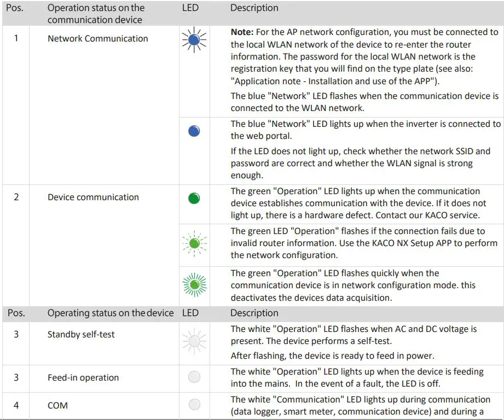Select the "Operating status on the device" header
504x420 pixels.
tap(110, 313)
